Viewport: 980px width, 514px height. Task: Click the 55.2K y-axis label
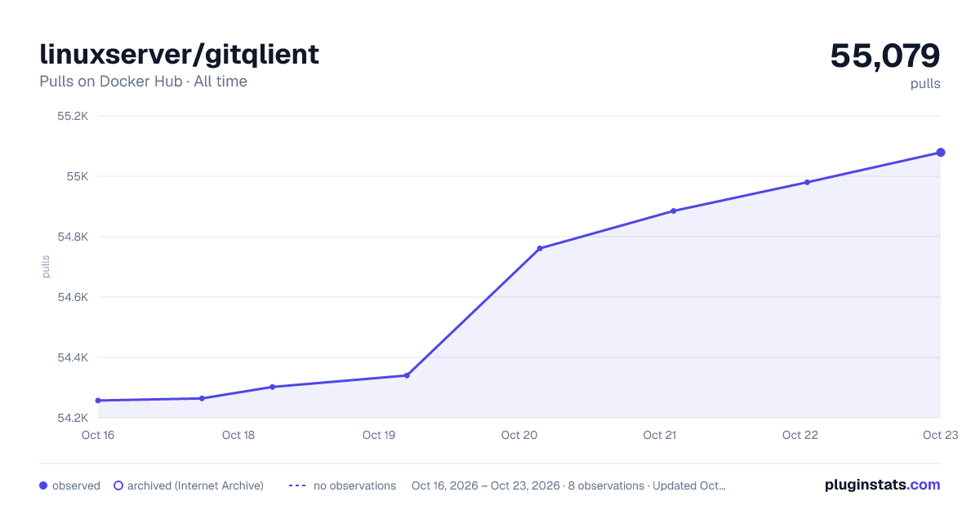pyautogui.click(x=72, y=116)
